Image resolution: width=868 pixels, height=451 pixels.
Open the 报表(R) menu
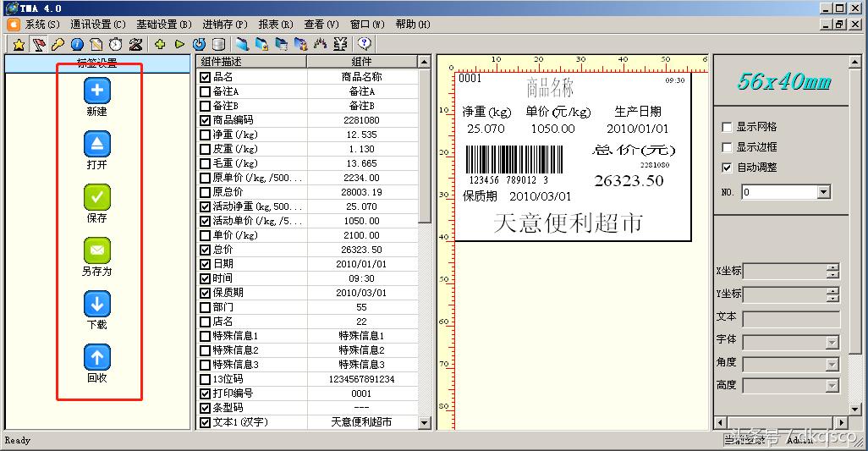(276, 25)
